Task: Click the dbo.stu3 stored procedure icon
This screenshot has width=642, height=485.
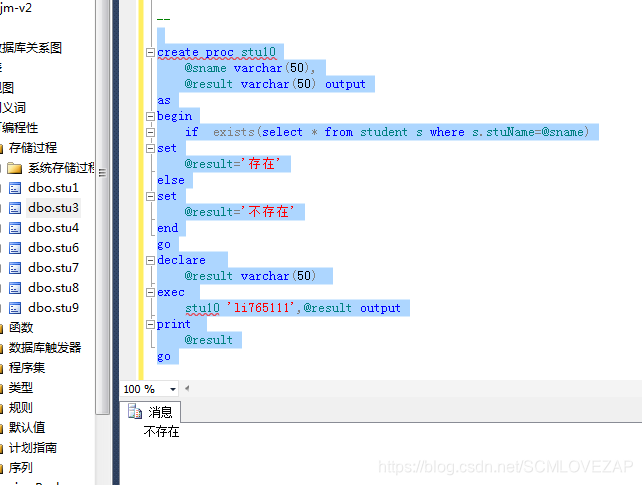Action: 15,208
